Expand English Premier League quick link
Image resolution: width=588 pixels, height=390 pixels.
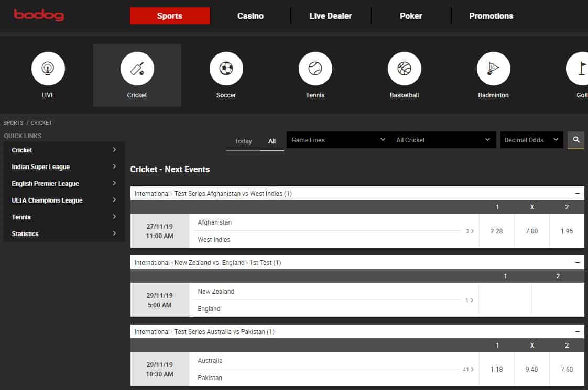pyautogui.click(x=64, y=184)
